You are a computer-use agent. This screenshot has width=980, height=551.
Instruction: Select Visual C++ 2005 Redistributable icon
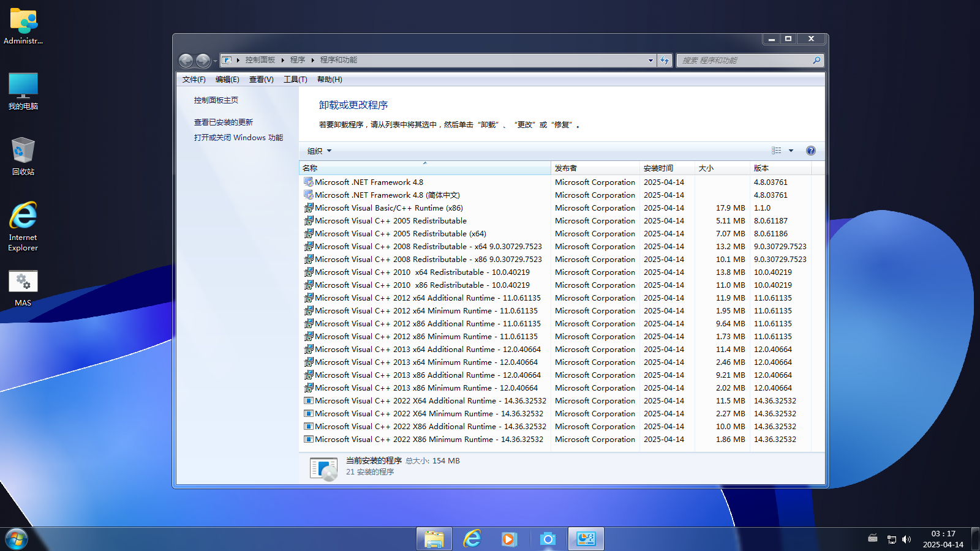pos(309,220)
